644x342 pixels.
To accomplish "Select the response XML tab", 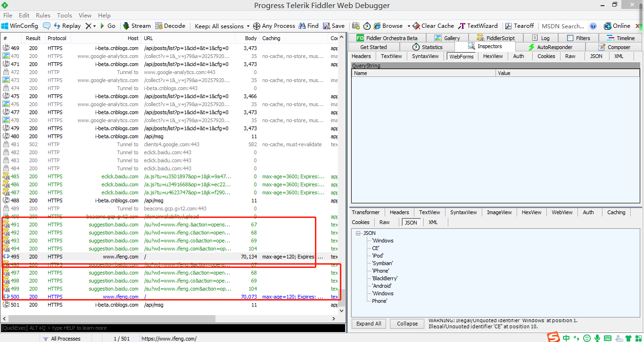I will [x=433, y=222].
